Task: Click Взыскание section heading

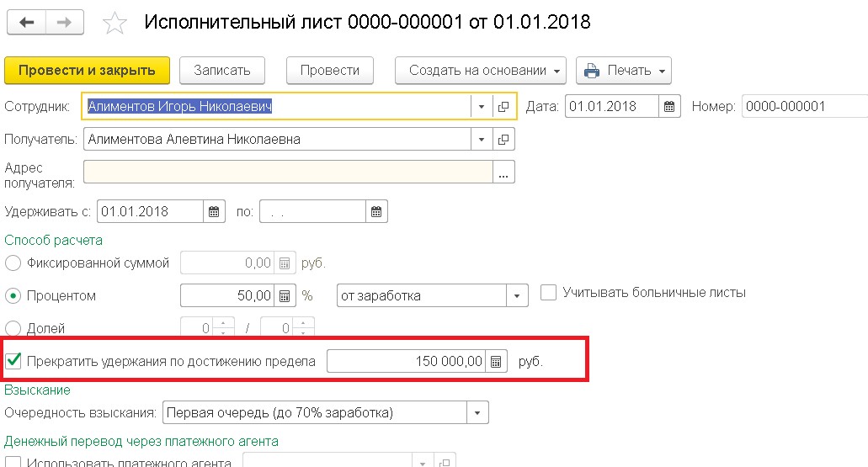Action: 38,390
